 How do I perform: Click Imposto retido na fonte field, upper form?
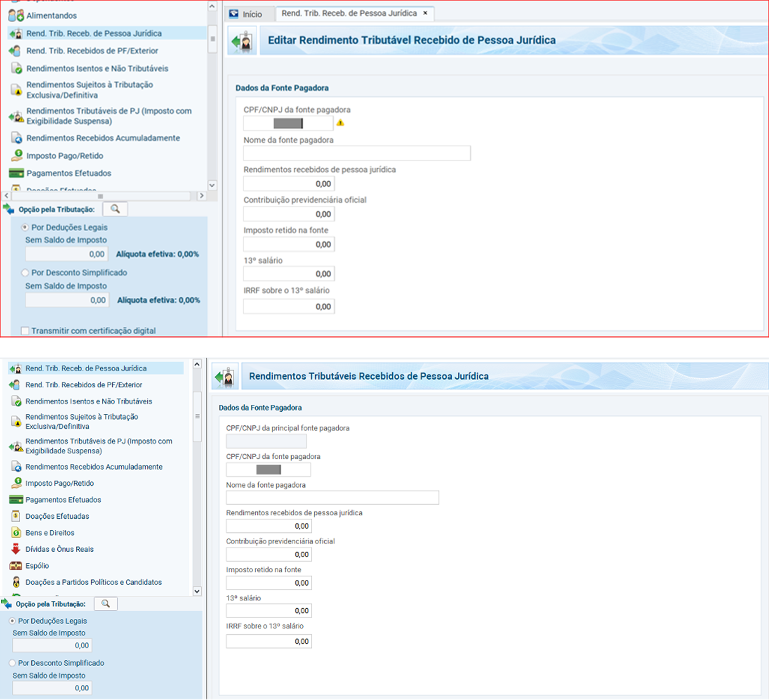click(x=288, y=244)
